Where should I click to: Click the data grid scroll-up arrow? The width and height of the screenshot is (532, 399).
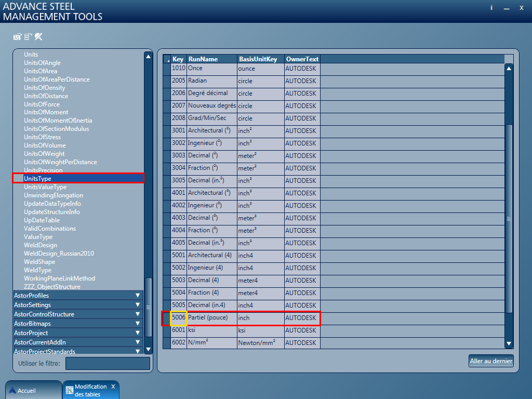509,68
